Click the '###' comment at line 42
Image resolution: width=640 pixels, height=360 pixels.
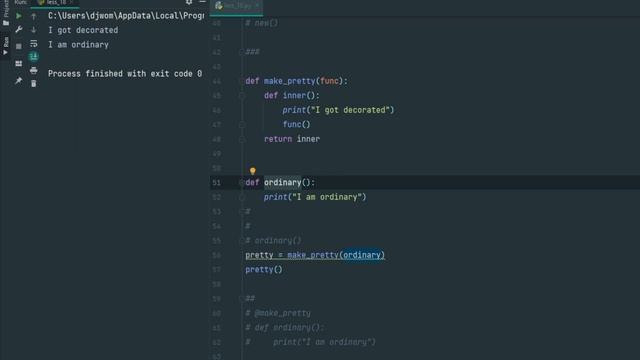[x=252, y=52]
